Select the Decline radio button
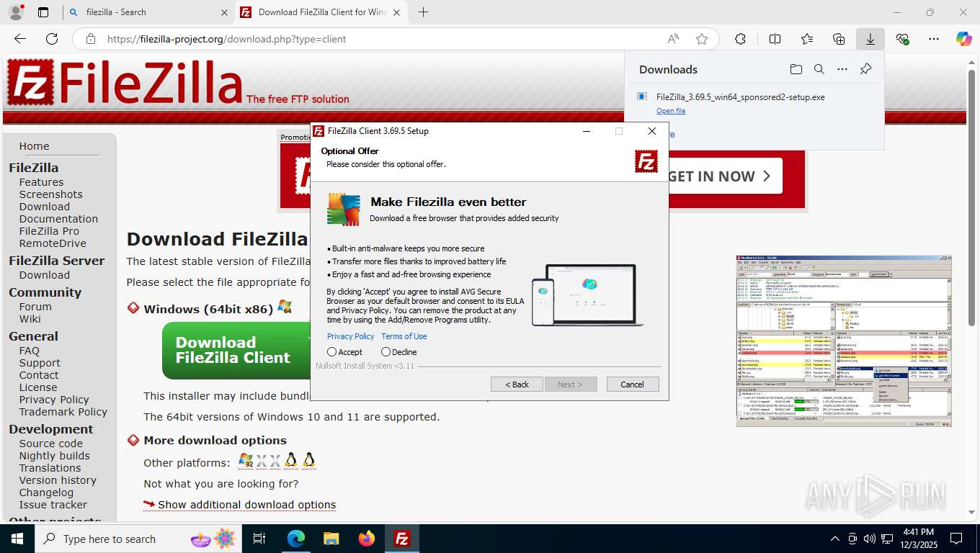Screen dimensions: 980x553 386,352
